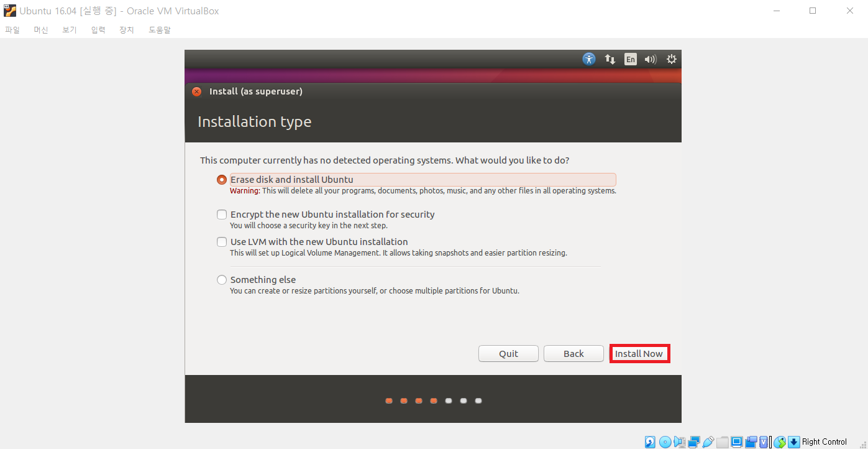Enable Encrypt the new Ubuntu installation checkbox

(x=222, y=215)
